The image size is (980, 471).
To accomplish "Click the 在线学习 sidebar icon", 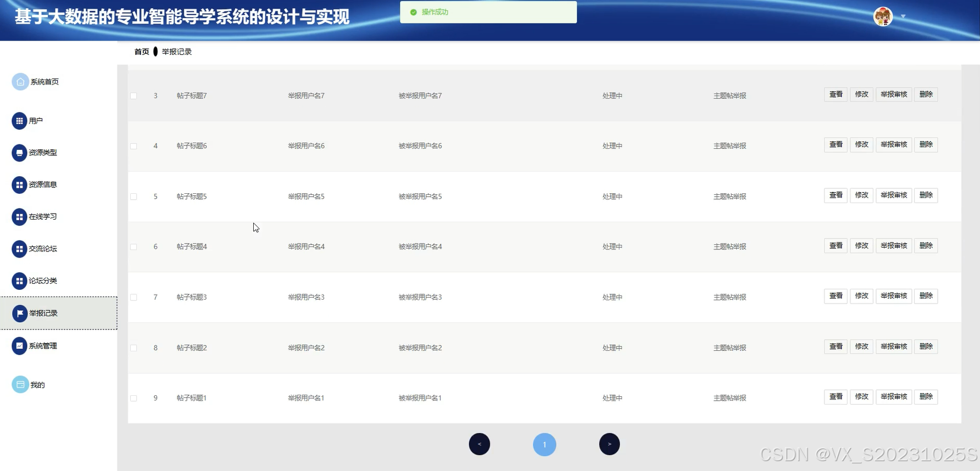I will (x=19, y=217).
